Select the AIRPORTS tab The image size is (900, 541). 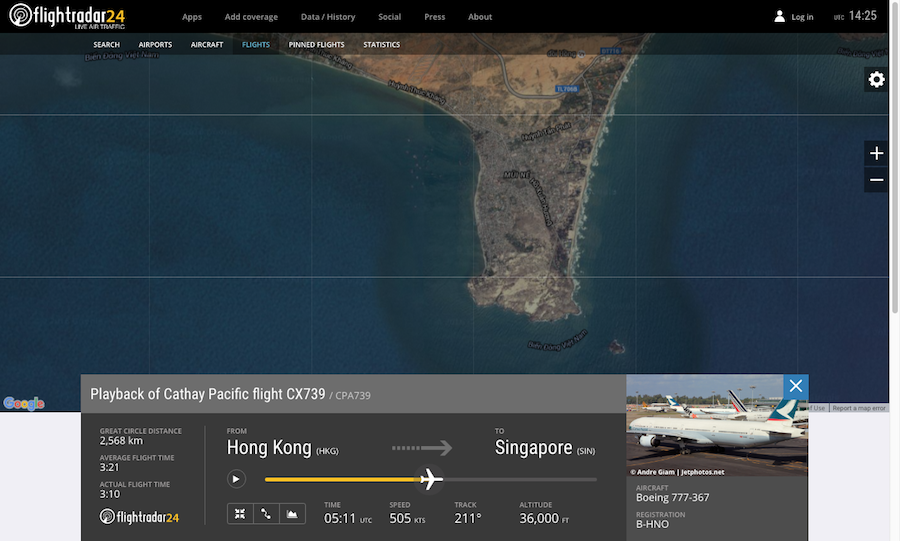pos(155,45)
